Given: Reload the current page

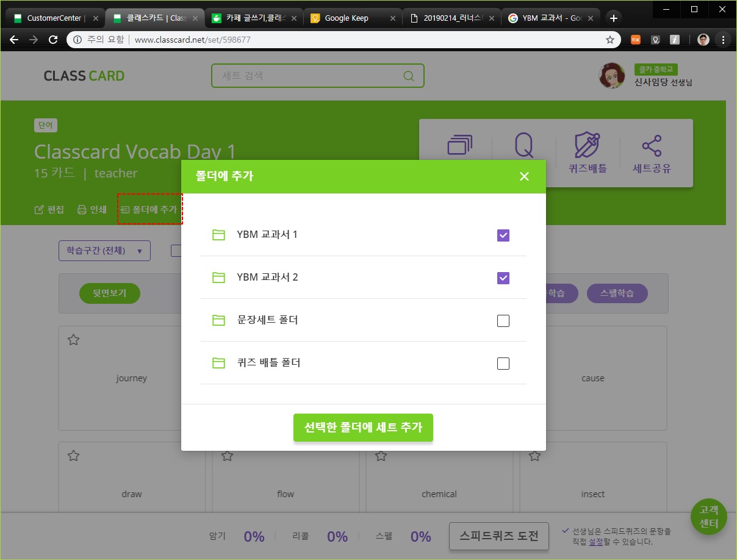Looking at the screenshot, I should click(53, 40).
